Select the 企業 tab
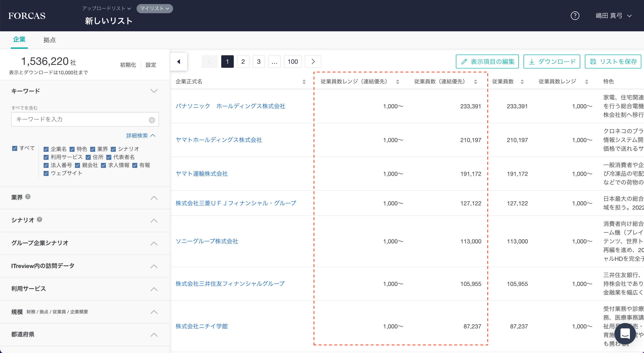 [19, 39]
